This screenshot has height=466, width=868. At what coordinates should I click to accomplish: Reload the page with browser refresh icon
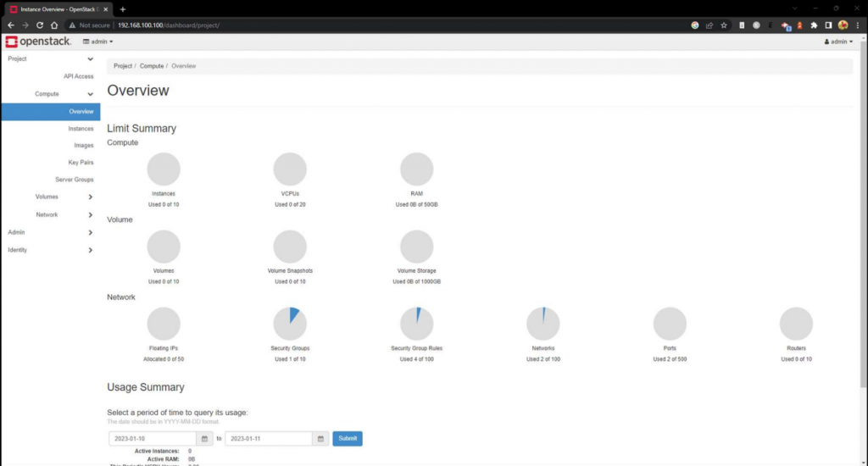pos(39,25)
